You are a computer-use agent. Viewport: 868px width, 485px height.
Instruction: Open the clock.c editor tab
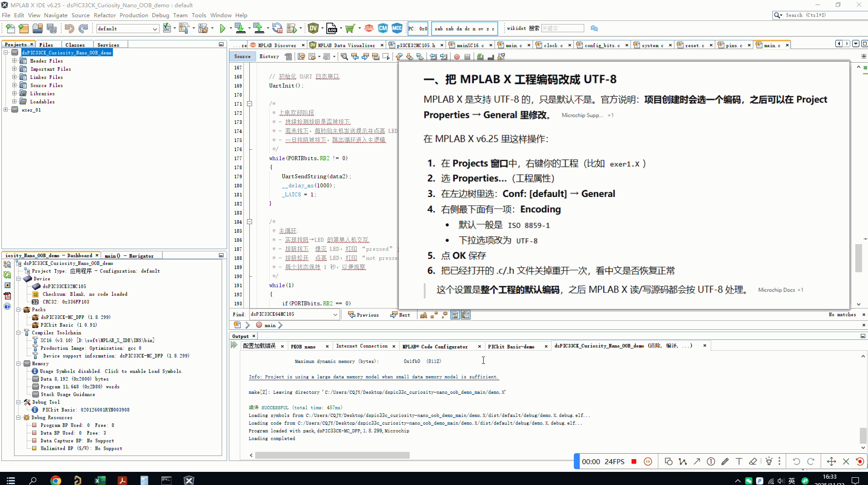click(x=553, y=45)
